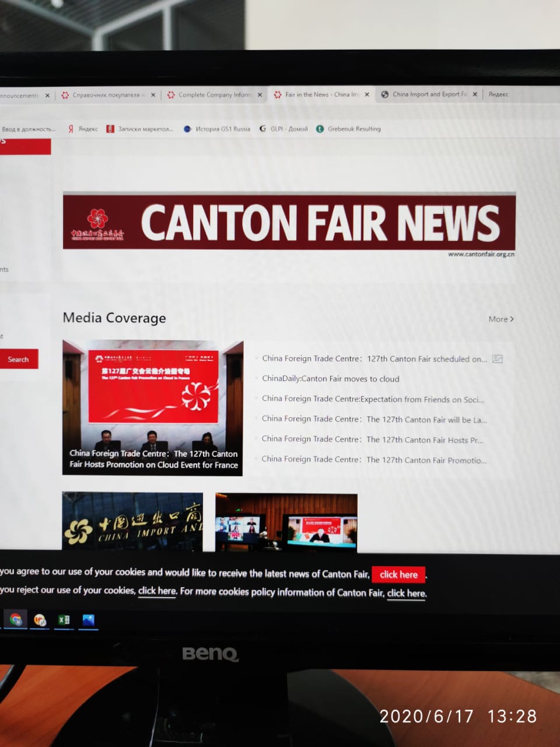
Task: Click the Media Coverage heading
Action: (114, 318)
